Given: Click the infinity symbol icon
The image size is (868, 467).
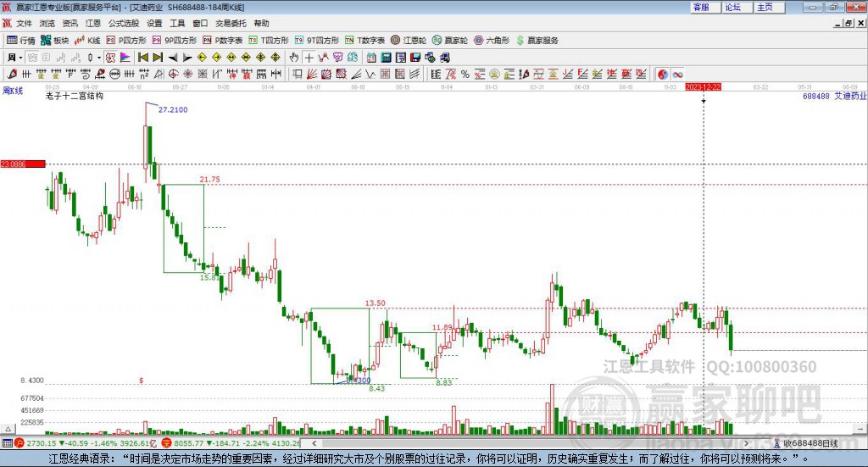Looking at the screenshot, I should click(x=677, y=74).
